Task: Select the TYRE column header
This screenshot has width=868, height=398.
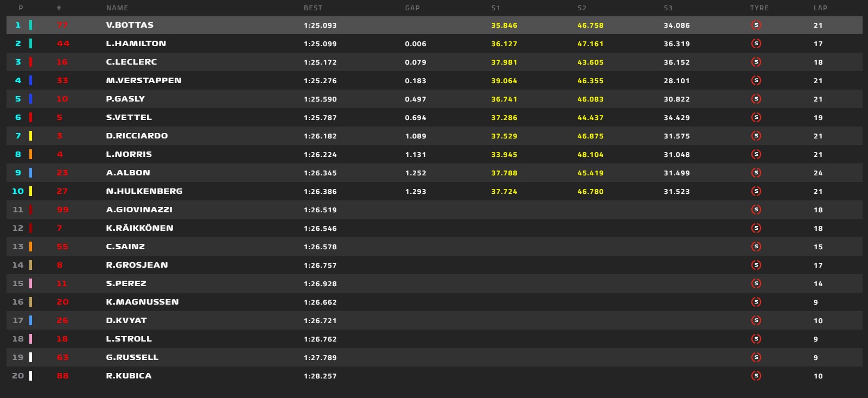Action: point(759,8)
